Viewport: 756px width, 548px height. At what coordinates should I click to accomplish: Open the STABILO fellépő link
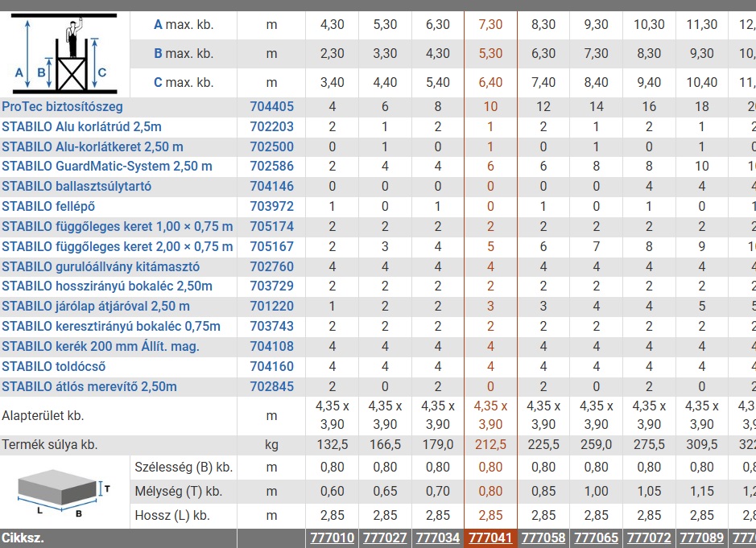48,206
